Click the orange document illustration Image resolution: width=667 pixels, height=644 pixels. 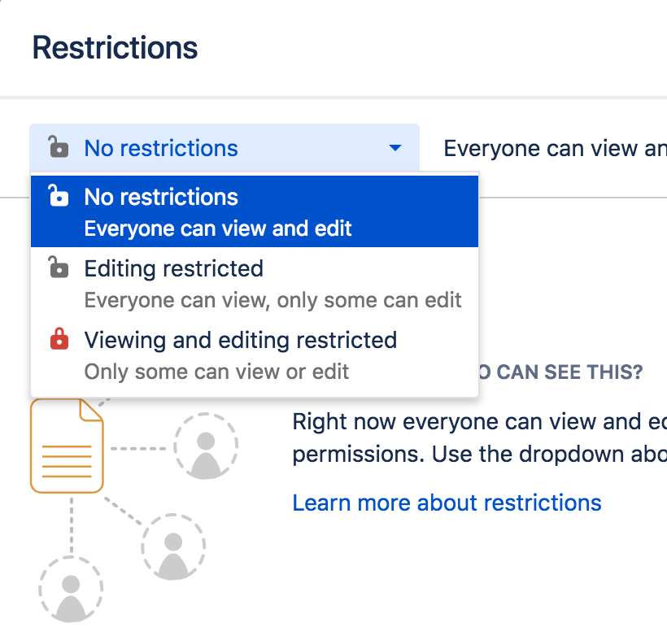tap(67, 445)
